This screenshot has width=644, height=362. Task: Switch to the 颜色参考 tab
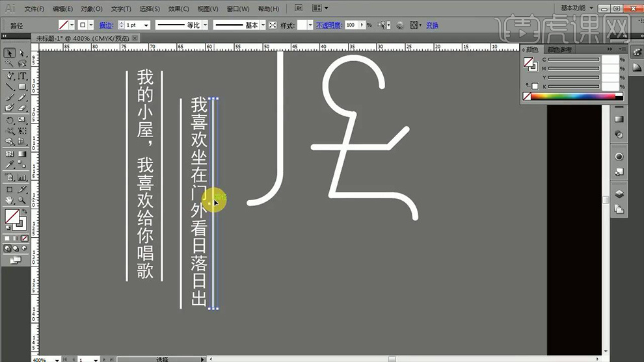561,49
